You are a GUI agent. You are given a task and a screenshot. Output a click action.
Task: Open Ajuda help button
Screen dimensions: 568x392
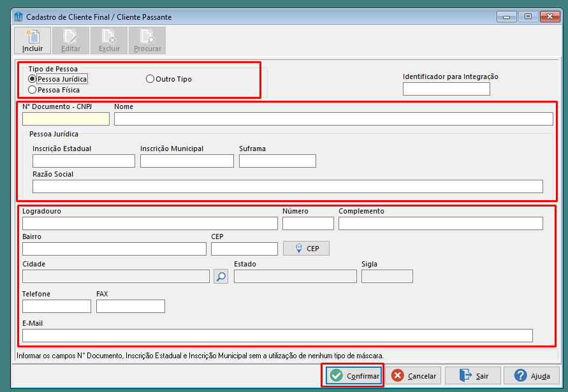532,375
